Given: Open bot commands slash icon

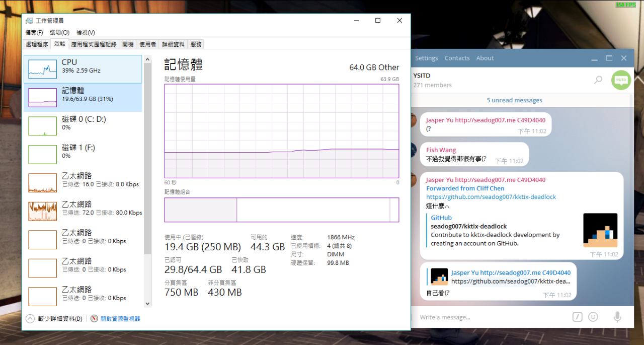Looking at the screenshot, I should tap(577, 317).
